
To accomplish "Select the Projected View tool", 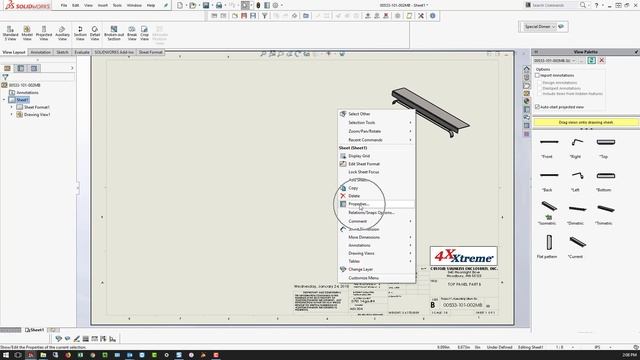I will [44, 33].
